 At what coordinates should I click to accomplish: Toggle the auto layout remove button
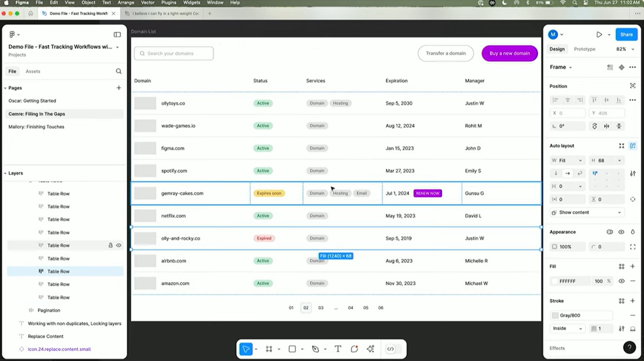coord(633,146)
